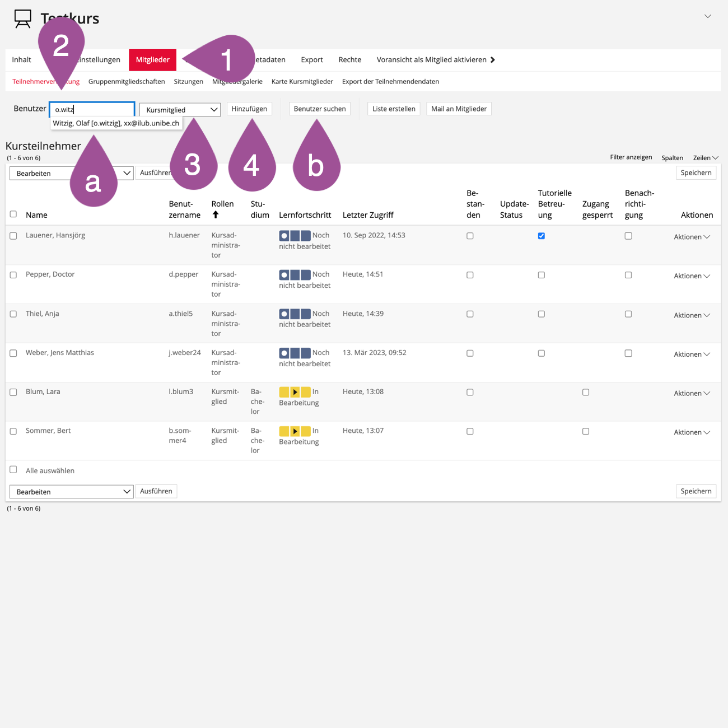Screen dimensions: 728x728
Task: Click the Hinzufügen button
Action: (x=249, y=109)
